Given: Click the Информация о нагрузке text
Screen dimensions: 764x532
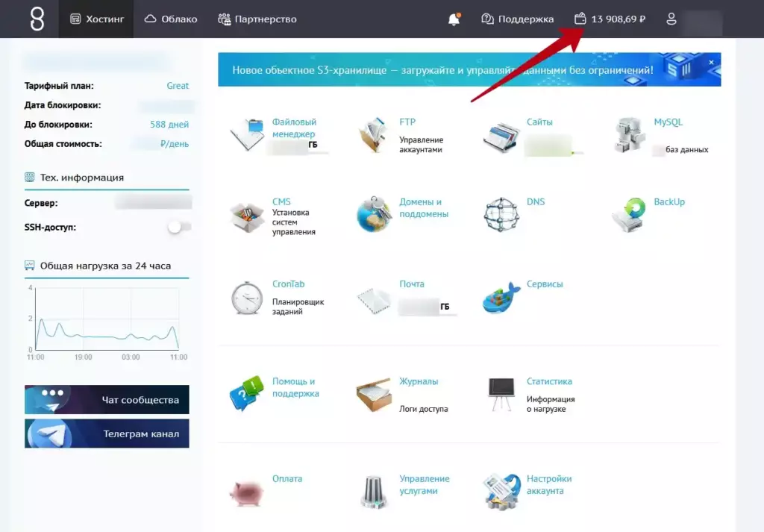Looking at the screenshot, I should pyautogui.click(x=551, y=404).
